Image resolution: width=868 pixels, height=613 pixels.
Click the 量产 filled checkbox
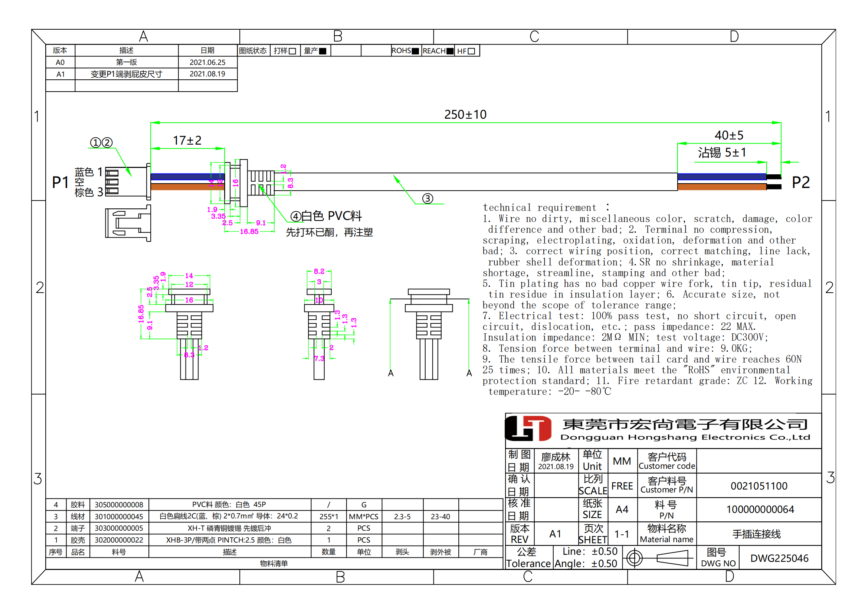pyautogui.click(x=322, y=51)
